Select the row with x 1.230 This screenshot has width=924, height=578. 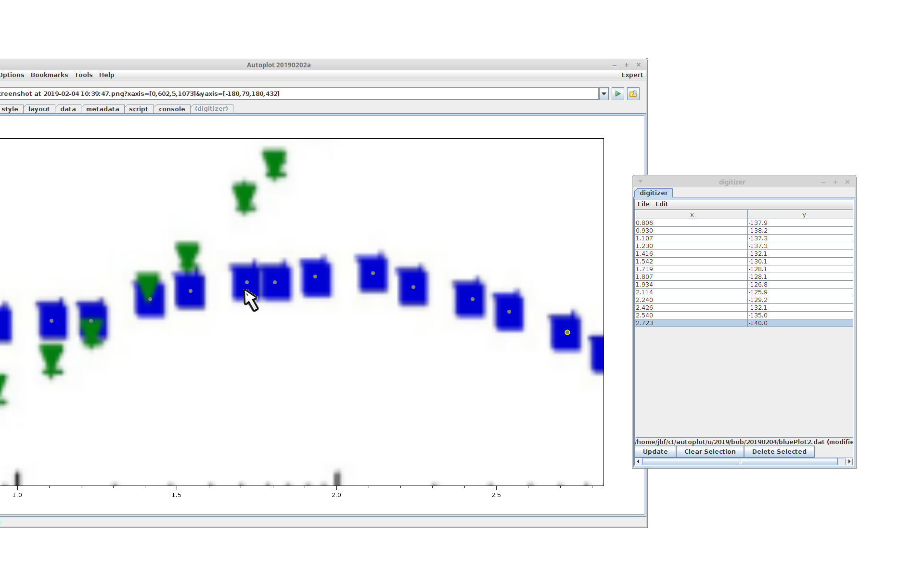coord(744,246)
